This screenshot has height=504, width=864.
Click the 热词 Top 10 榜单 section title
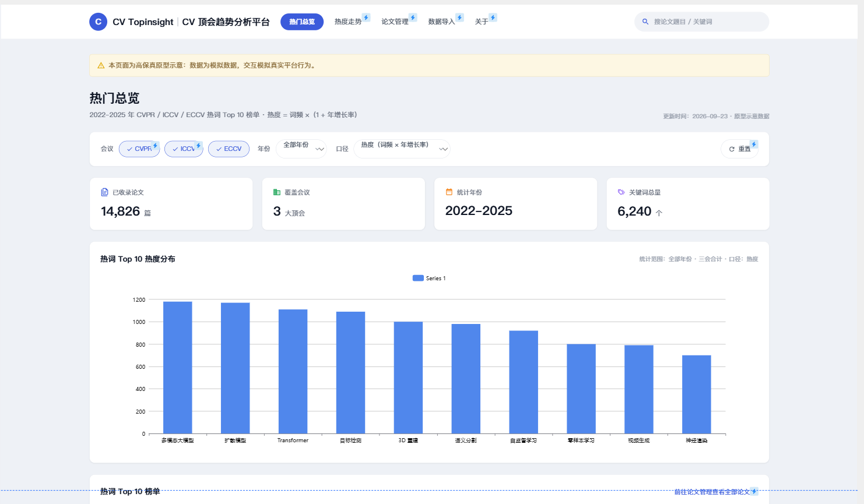tap(130, 492)
